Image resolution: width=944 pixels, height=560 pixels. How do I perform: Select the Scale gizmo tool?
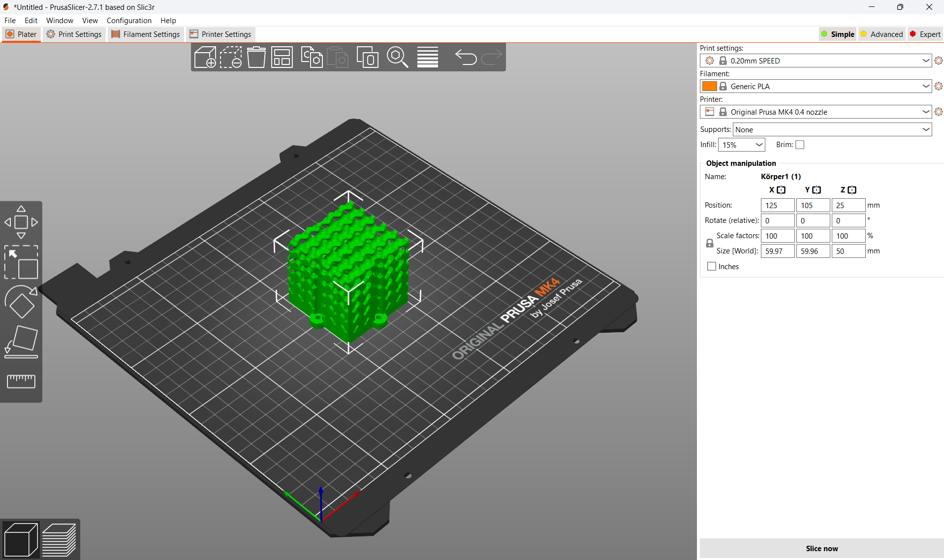pos(21,262)
